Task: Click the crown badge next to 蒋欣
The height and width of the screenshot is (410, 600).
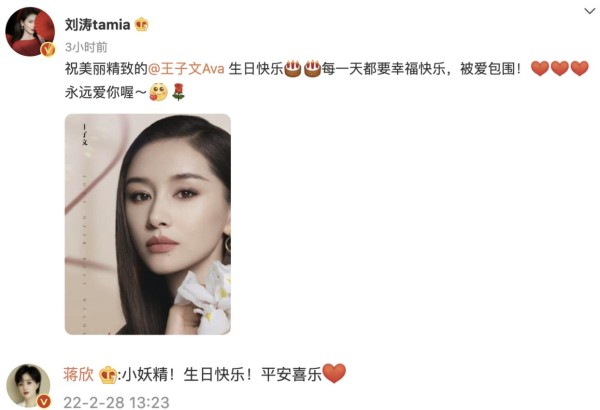Action: pos(108,375)
